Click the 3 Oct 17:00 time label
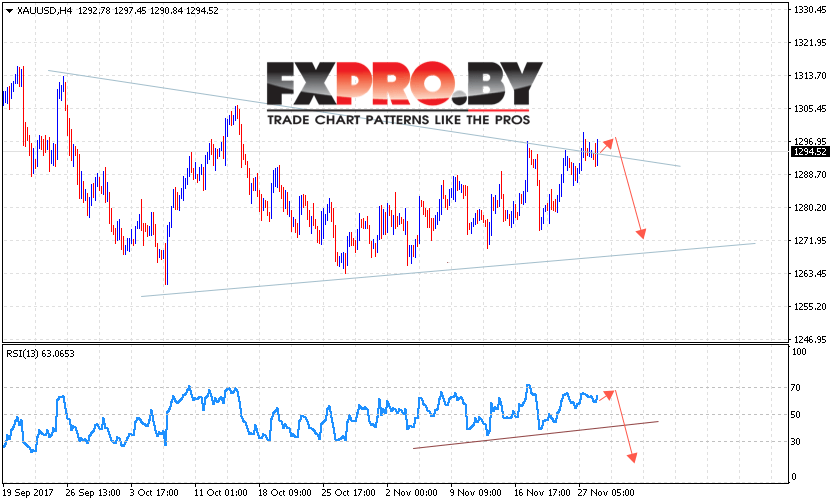This screenshot has width=831, height=504. tap(154, 493)
